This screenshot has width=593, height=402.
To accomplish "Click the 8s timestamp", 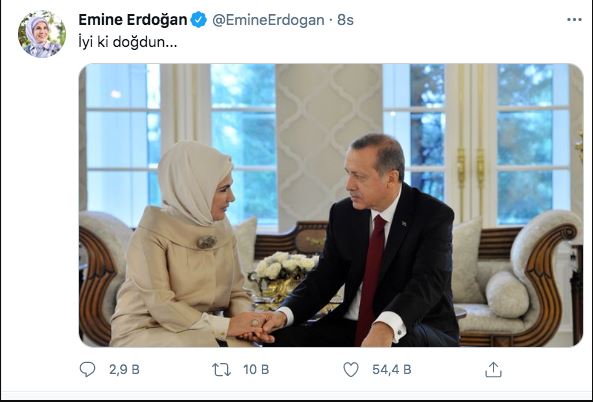I will point(345,20).
